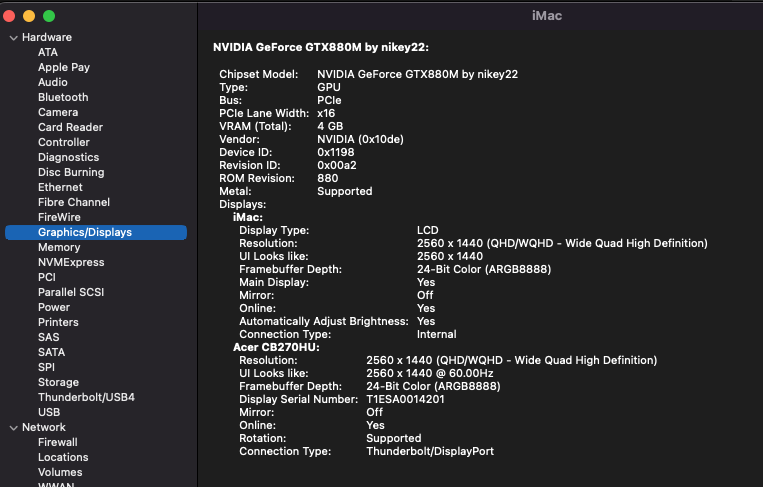This screenshot has width=763, height=487.
Task: Select Bluetooth in the sidebar
Action: tap(63, 97)
